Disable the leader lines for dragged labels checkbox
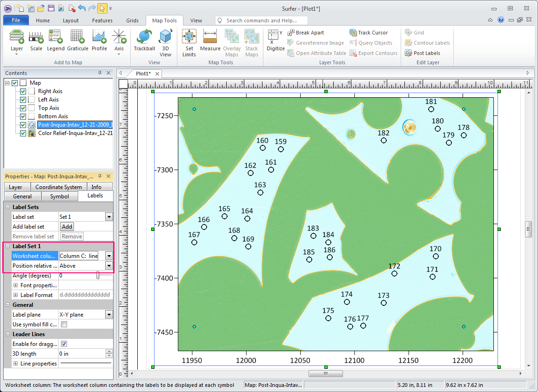 tap(64, 344)
